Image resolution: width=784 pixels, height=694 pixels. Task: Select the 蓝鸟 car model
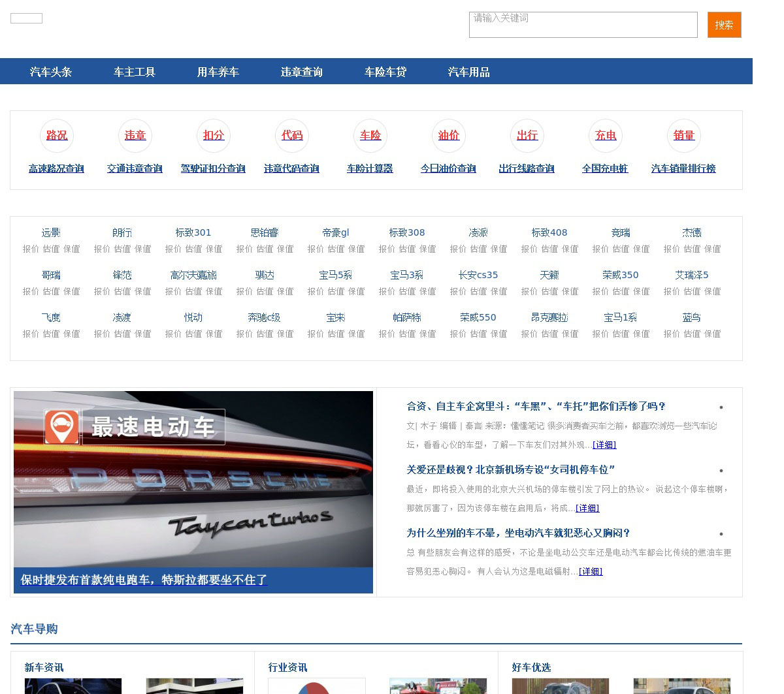click(692, 317)
